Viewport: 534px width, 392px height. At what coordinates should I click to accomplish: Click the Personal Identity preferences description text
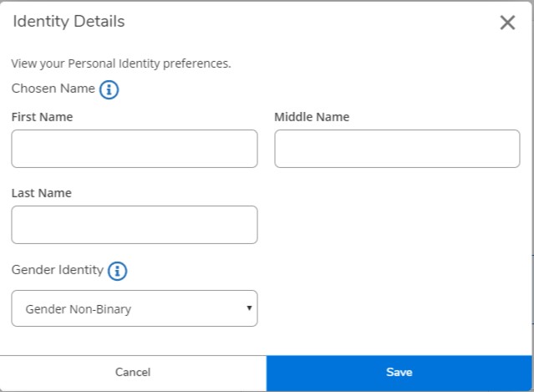click(120, 64)
